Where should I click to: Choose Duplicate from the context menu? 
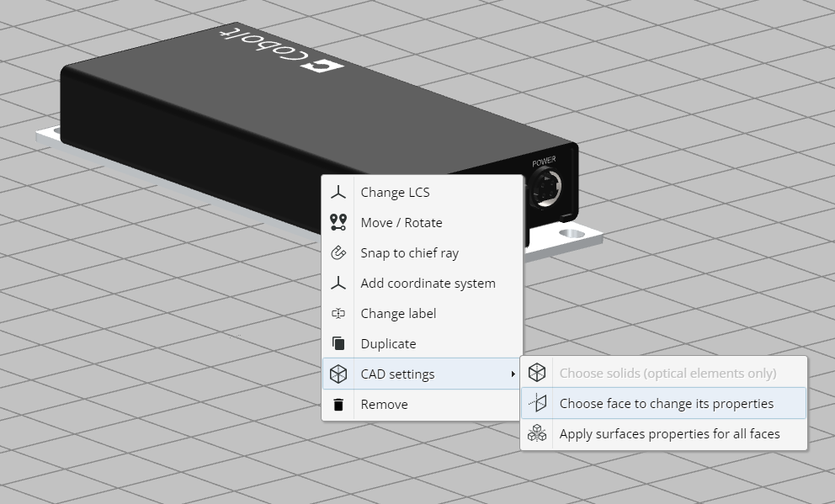(x=423, y=343)
